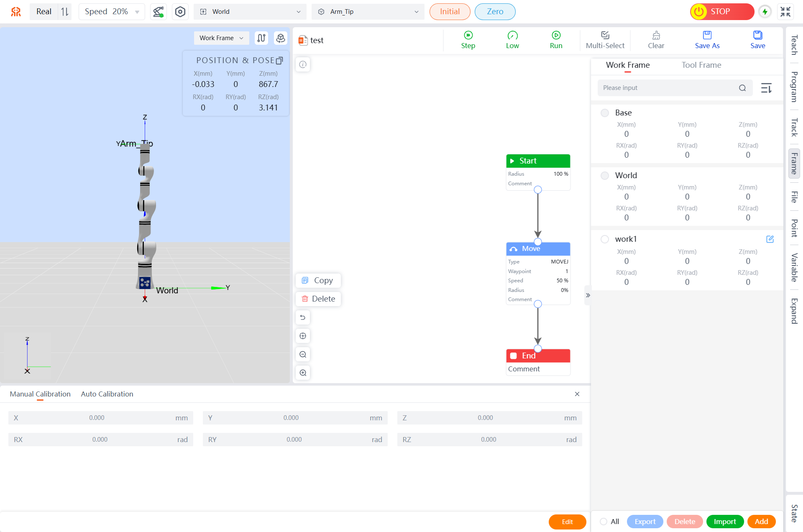Switch to the Tool Frame tab

pos(701,65)
